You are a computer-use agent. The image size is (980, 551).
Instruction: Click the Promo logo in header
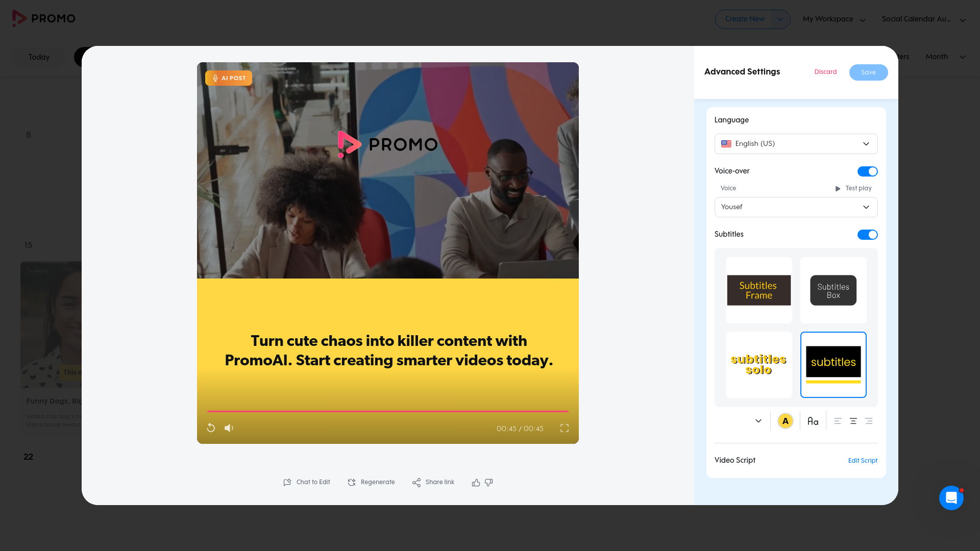click(x=44, y=18)
